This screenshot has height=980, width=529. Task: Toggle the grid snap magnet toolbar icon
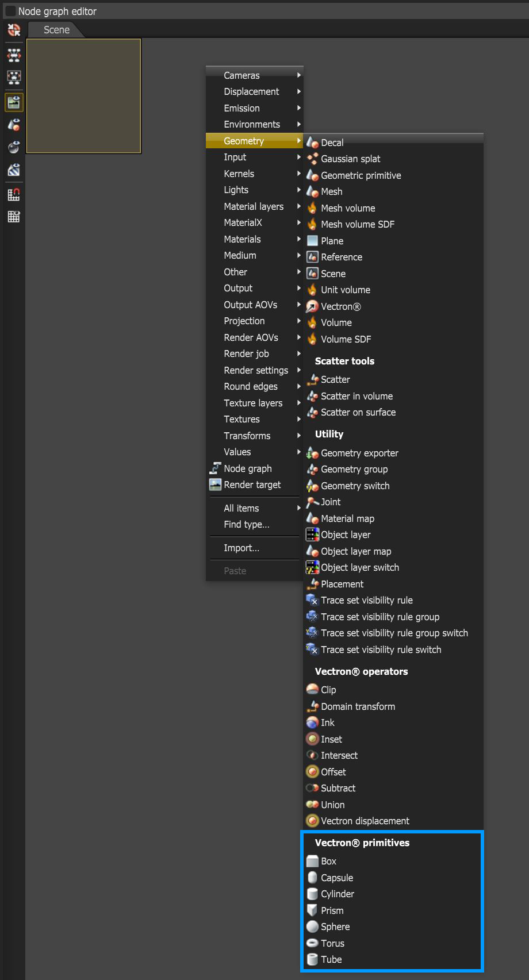click(14, 195)
